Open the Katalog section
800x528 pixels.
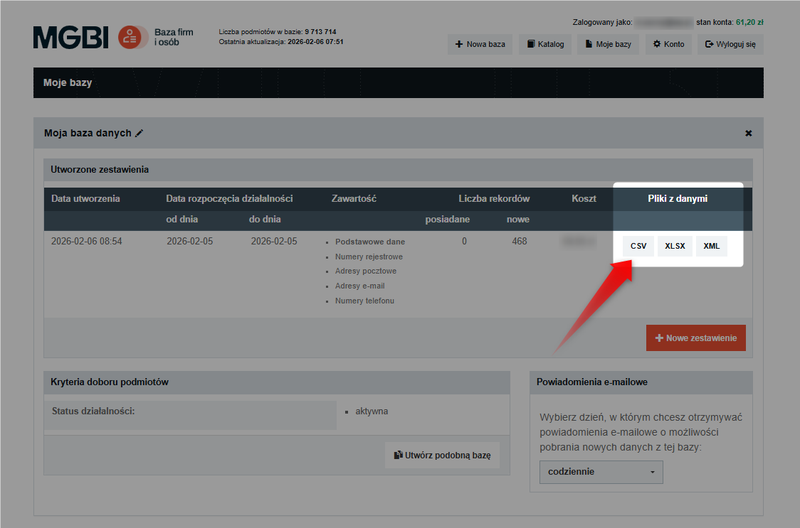(545, 44)
